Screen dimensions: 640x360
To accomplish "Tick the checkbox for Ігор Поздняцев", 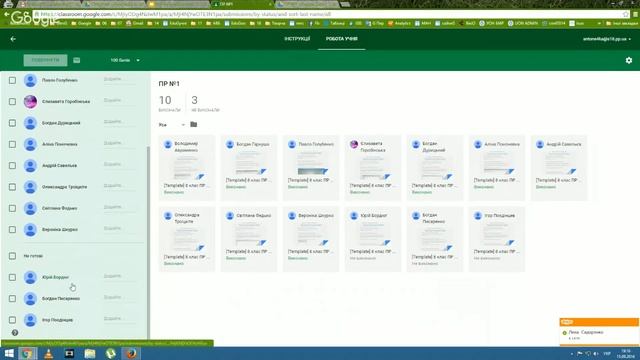I will tap(12, 320).
